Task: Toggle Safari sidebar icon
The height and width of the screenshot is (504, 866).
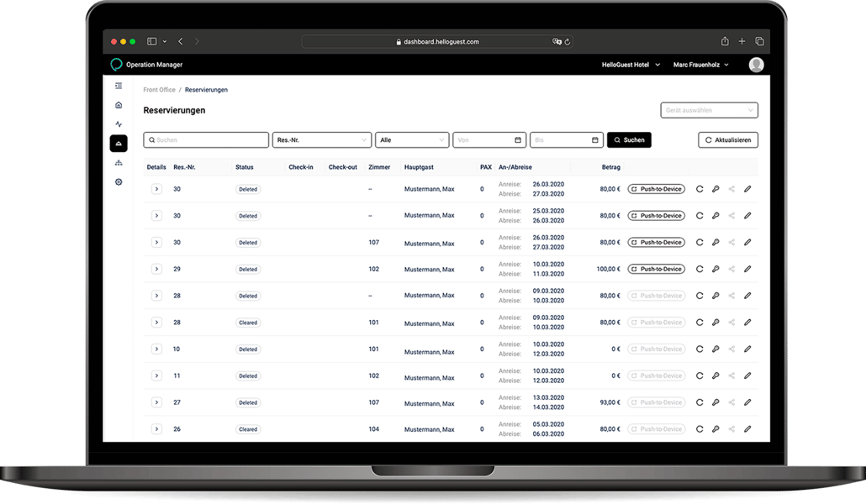Action: point(152,41)
